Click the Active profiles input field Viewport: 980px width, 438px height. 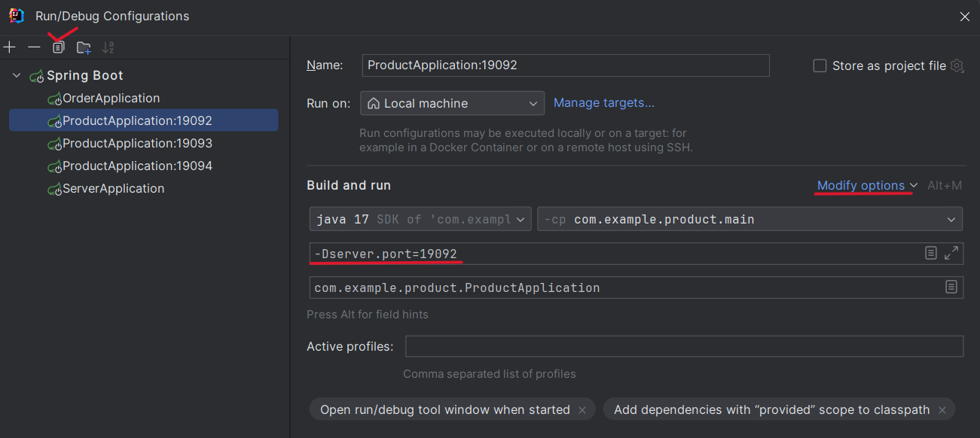[685, 346]
